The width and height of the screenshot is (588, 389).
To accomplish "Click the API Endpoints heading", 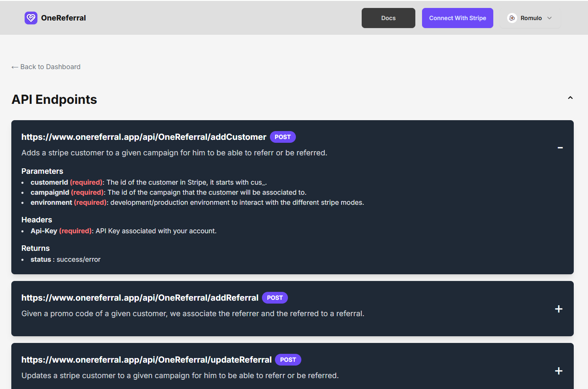I will pyautogui.click(x=54, y=100).
